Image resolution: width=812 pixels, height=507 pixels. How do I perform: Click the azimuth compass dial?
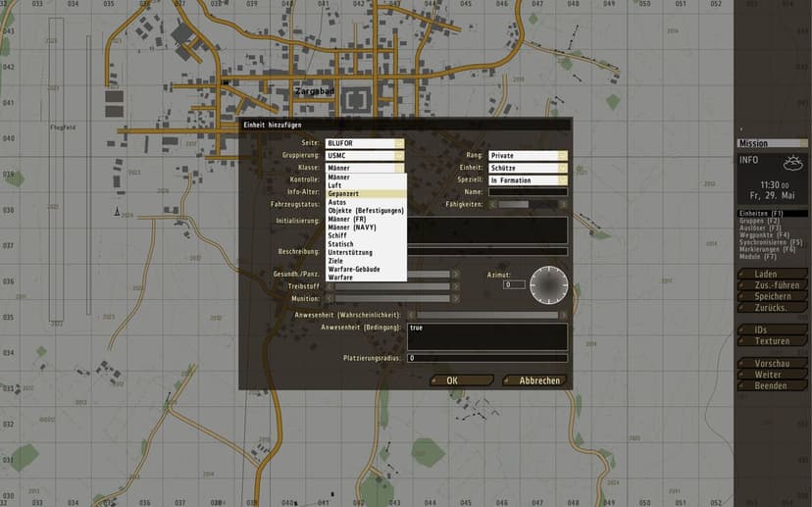pyautogui.click(x=548, y=285)
